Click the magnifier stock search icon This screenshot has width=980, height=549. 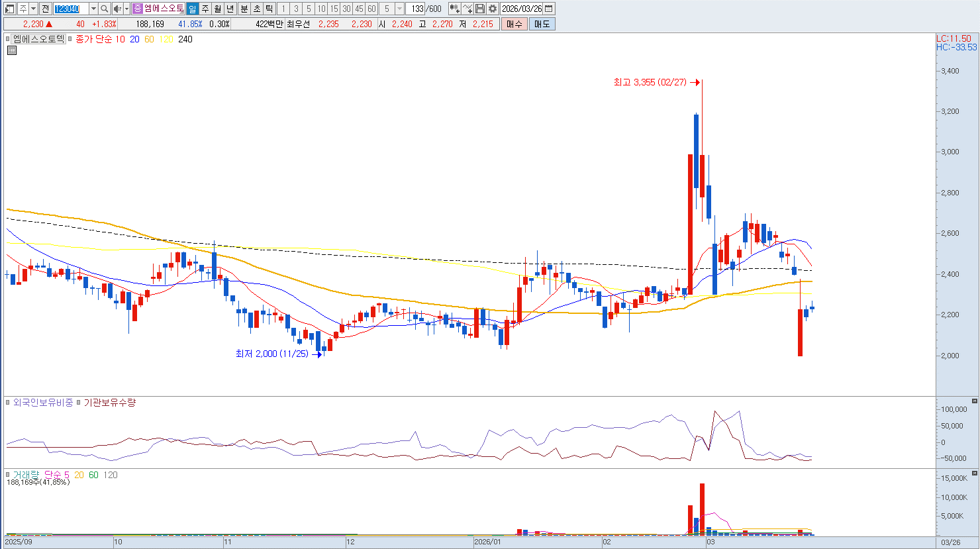(105, 9)
